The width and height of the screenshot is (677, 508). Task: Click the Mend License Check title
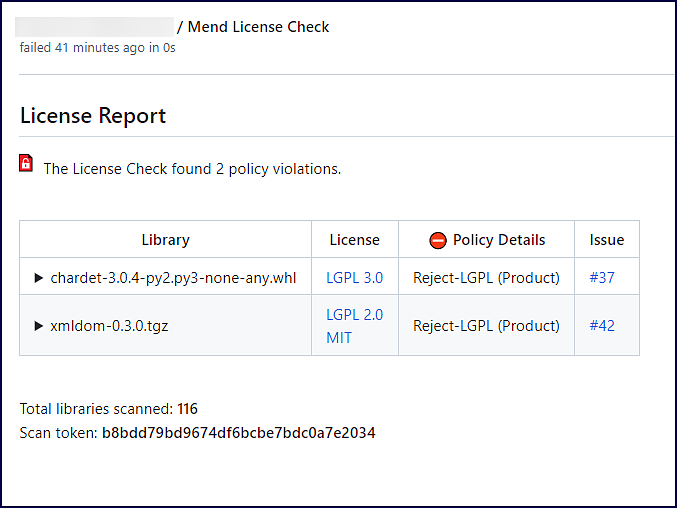point(258,27)
